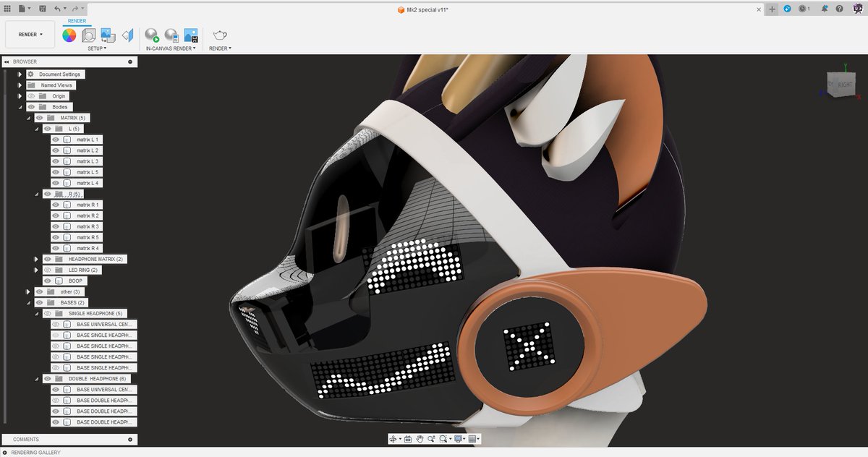Image resolution: width=868 pixels, height=457 pixels.
Task: Open the Appearance color wheel tool
Action: coord(69,35)
